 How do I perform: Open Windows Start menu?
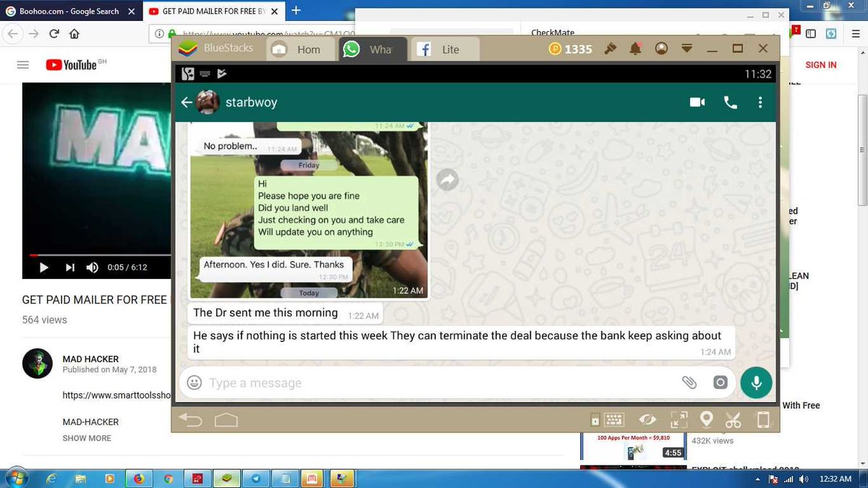click(x=16, y=479)
